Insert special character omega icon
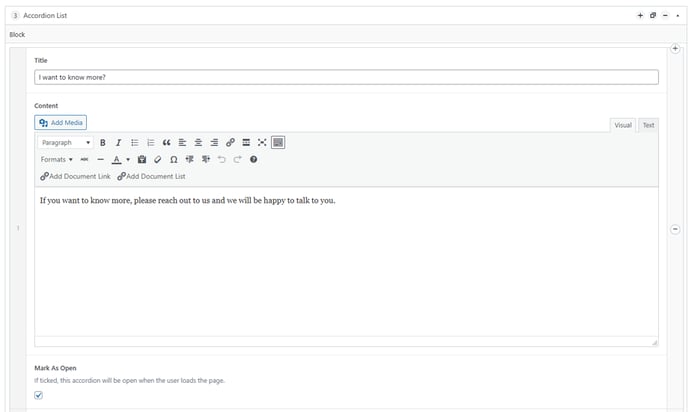This screenshot has width=688, height=412. (x=174, y=159)
